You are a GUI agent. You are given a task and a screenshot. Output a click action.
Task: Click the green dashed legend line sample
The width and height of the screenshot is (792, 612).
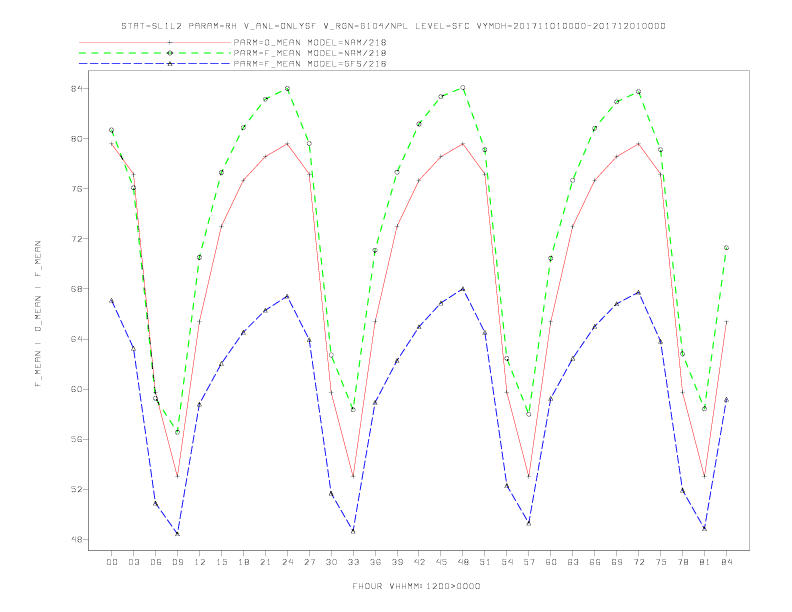pos(155,53)
